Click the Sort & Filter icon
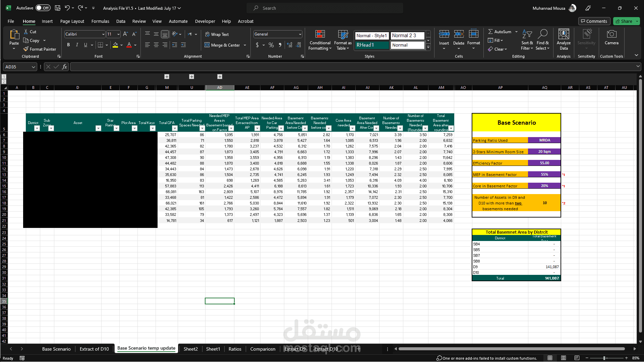The image size is (644, 362). (527, 34)
